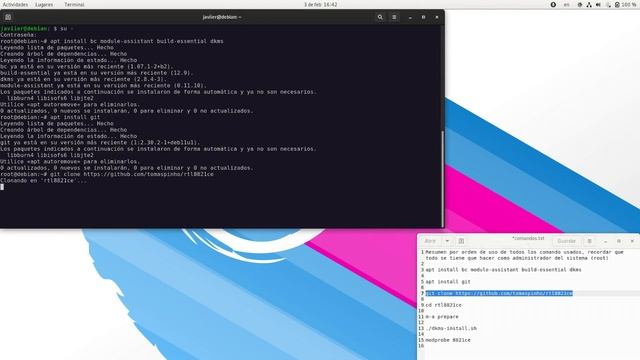The height and width of the screenshot is (360, 640).
Task: Click './dkms-install.sh' line in gedit
Action: click(451, 328)
